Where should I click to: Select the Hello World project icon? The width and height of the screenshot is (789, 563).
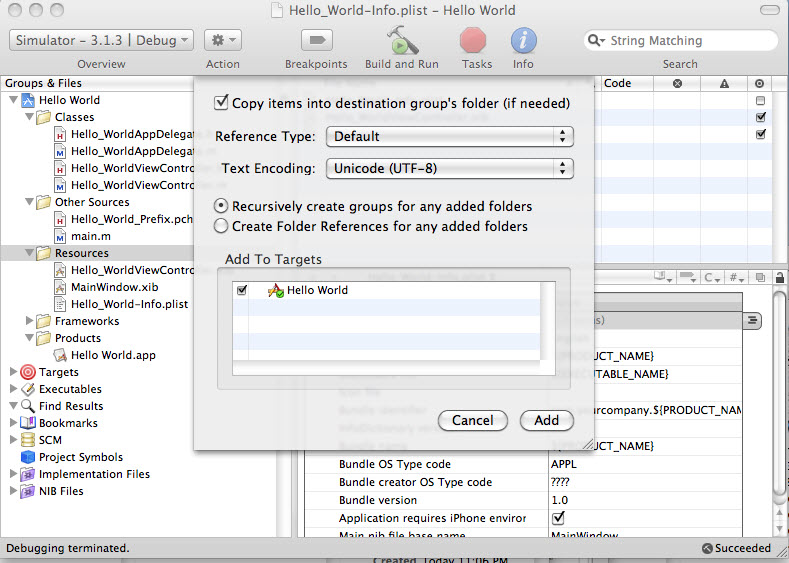[x=28, y=100]
